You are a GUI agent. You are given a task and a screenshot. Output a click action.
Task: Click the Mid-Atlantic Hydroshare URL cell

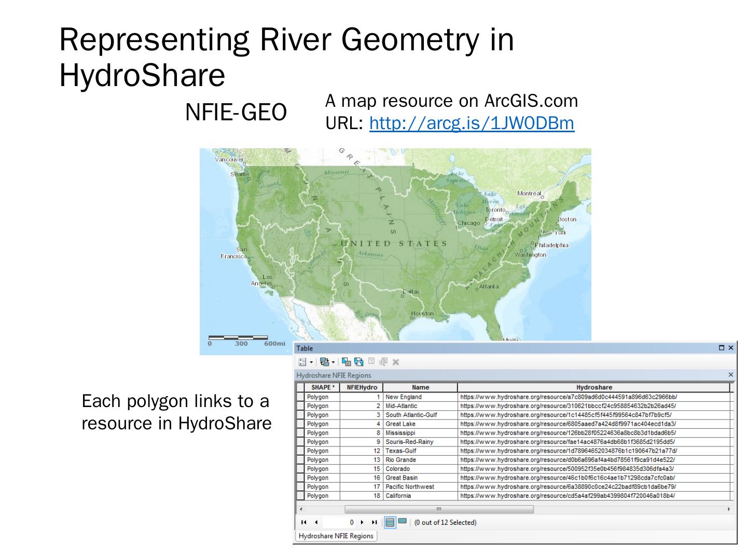(x=594, y=406)
